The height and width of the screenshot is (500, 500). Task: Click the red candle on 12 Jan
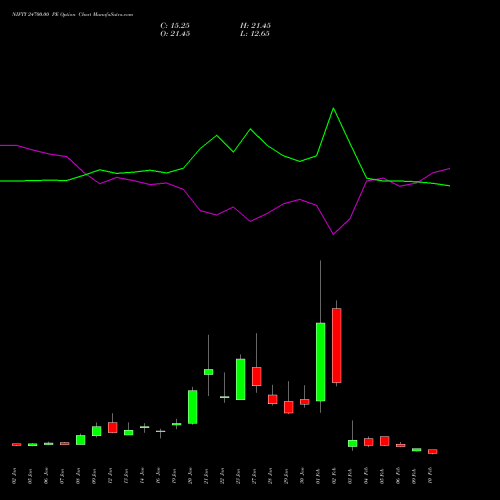(113, 428)
